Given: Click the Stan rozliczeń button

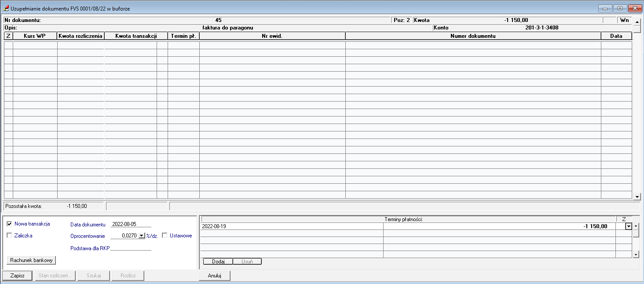Looking at the screenshot, I should (55, 276).
